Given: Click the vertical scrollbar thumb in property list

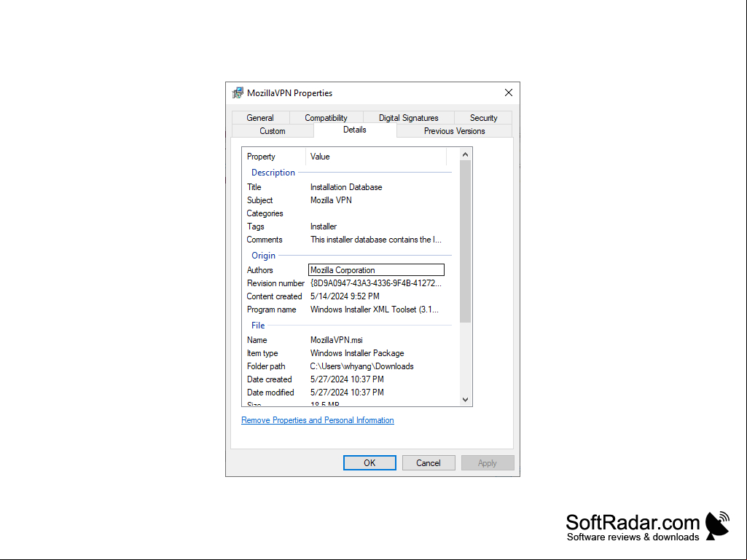Looking at the screenshot, I should click(x=466, y=242).
